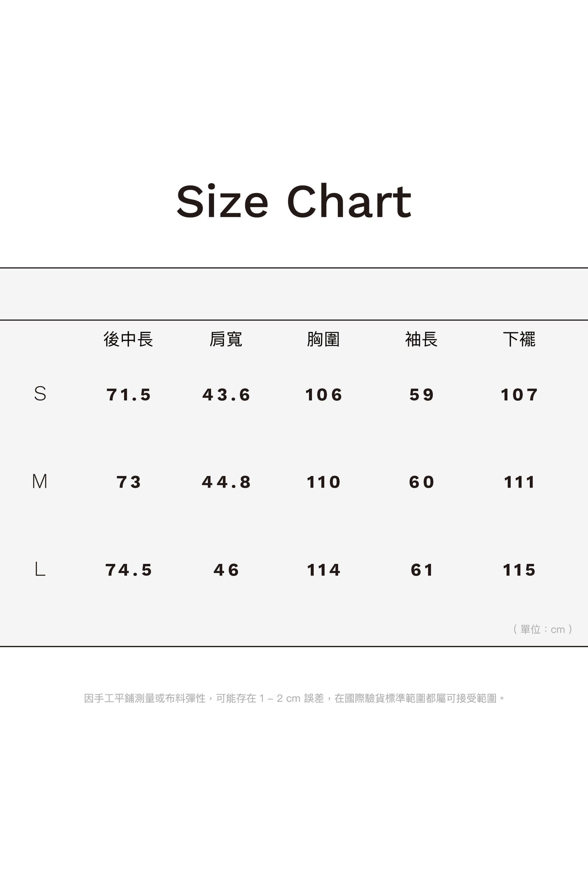588x882 pixels.
Task: Click the 肩寬 column header
Action: tap(226, 339)
